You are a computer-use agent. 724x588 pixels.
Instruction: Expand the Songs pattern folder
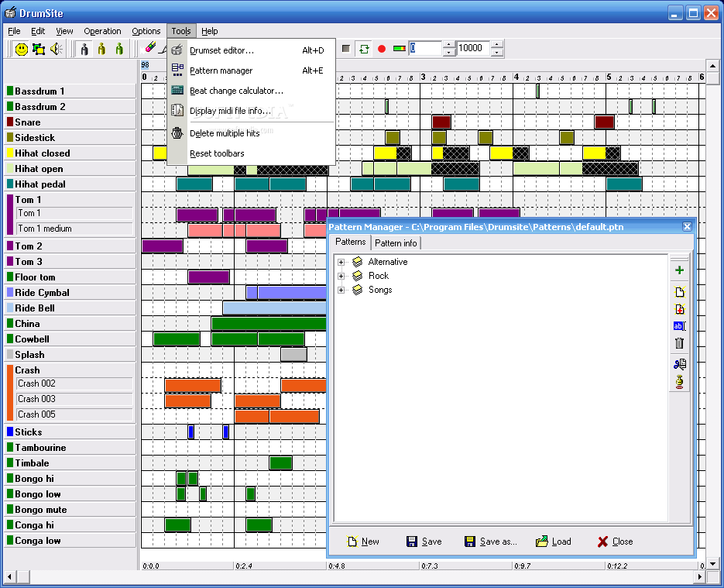(341, 290)
